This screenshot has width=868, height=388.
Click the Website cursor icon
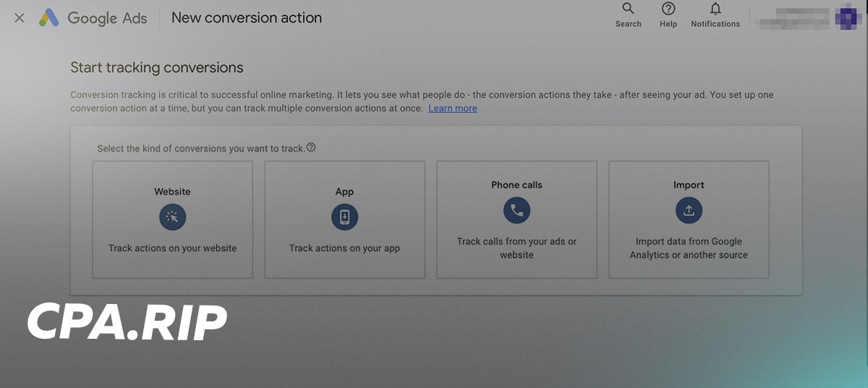click(x=173, y=217)
